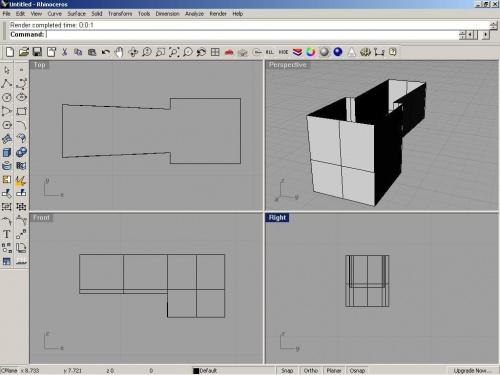500x375 pixels.
Task: Toggle Planar mode in status bar
Action: (x=334, y=371)
